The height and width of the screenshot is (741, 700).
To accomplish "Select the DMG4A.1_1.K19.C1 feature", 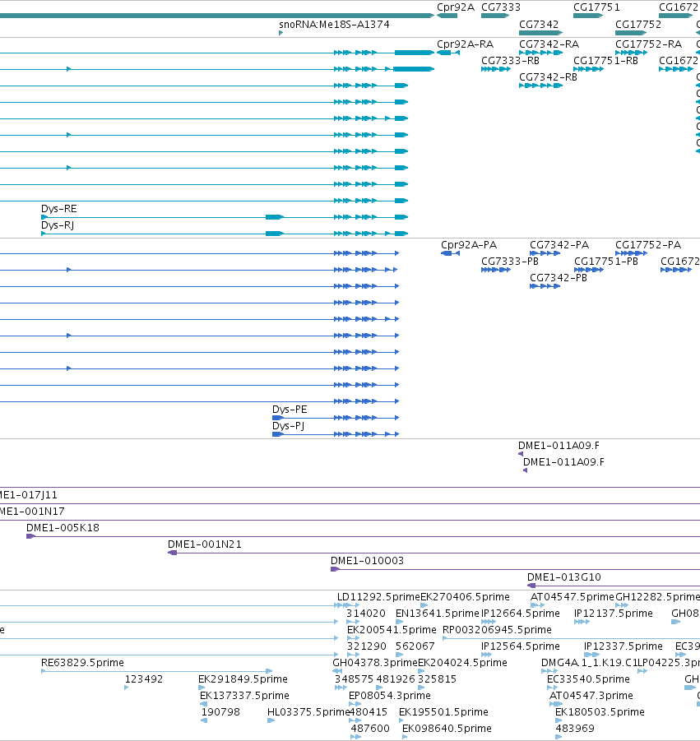I will tap(549, 671).
